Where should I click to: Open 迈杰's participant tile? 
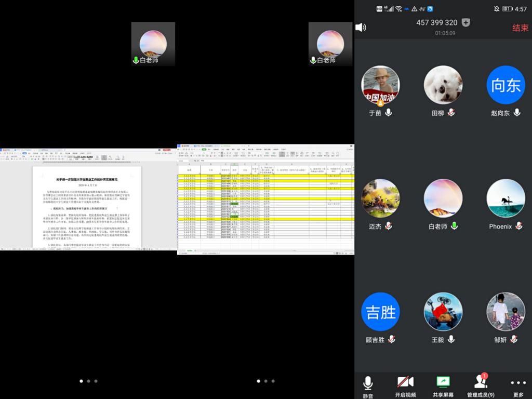380,198
